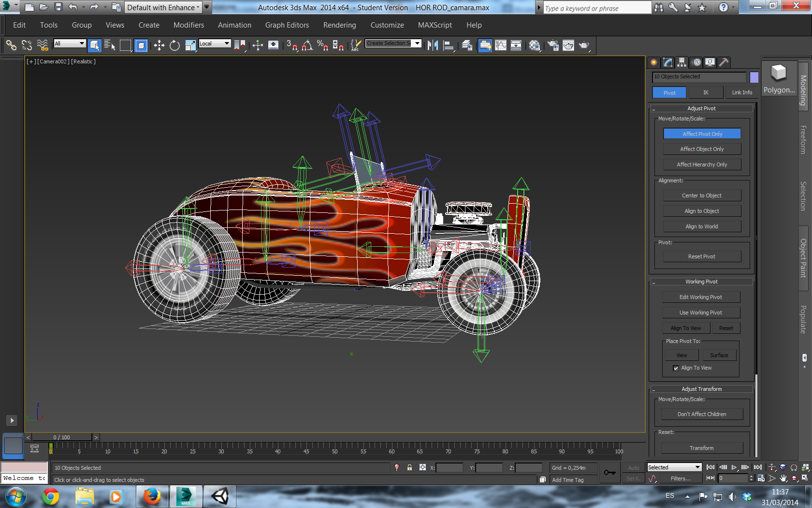Open Select by Name list icon
Screen dimensions: 812x508
coord(110,45)
